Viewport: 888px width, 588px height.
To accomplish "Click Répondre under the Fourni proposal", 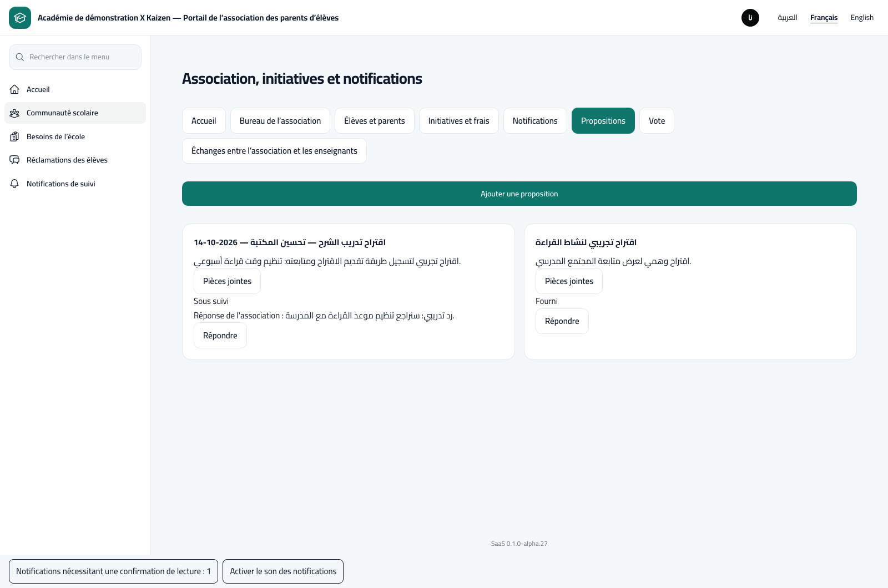I will point(562,321).
